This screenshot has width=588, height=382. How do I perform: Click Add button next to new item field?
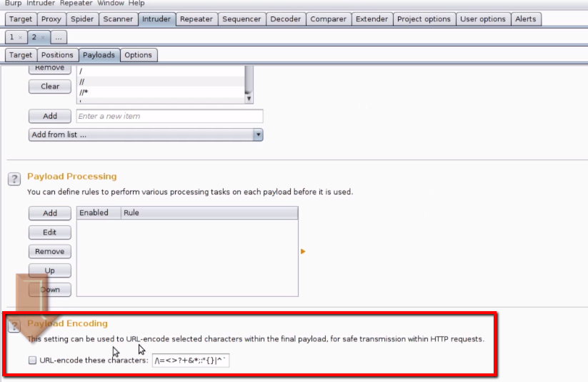click(x=50, y=116)
